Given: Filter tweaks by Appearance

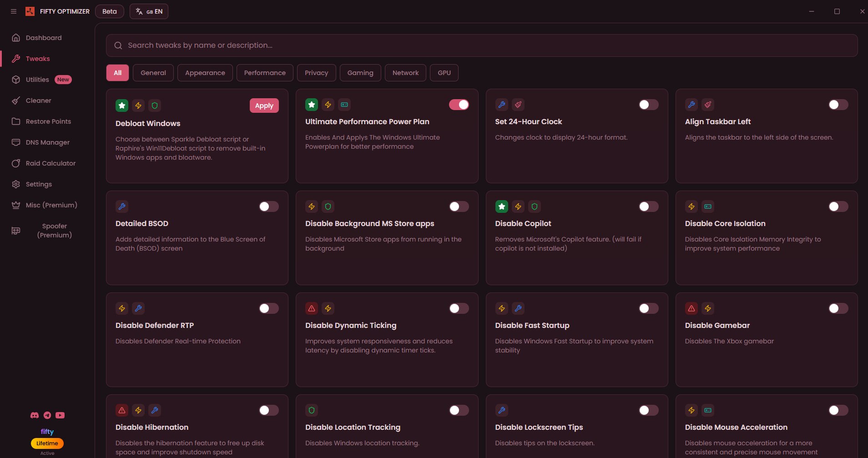Looking at the screenshot, I should point(205,73).
